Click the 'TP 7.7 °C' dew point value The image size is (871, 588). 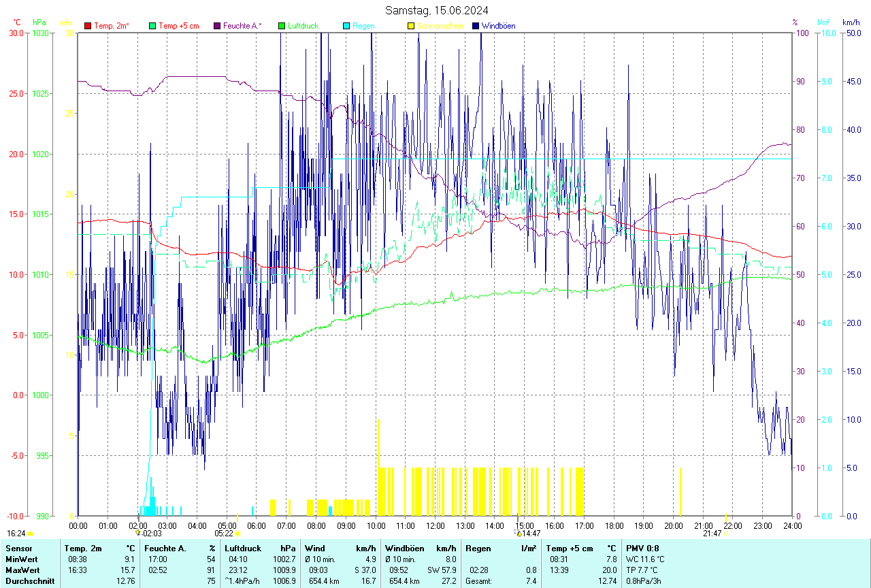coord(643,570)
